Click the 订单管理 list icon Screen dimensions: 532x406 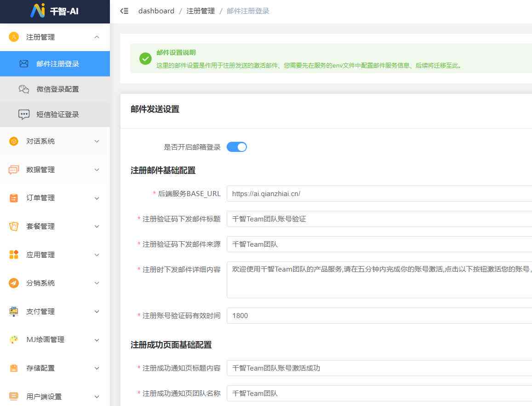14,198
